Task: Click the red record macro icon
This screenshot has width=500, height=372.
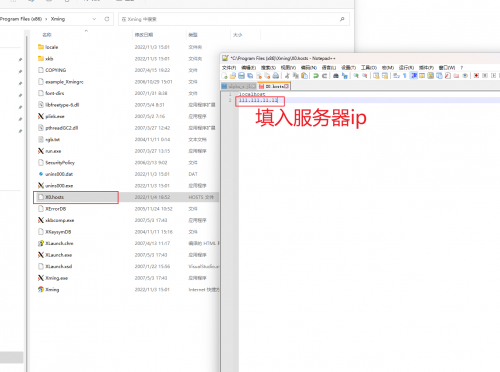Action: point(476,76)
